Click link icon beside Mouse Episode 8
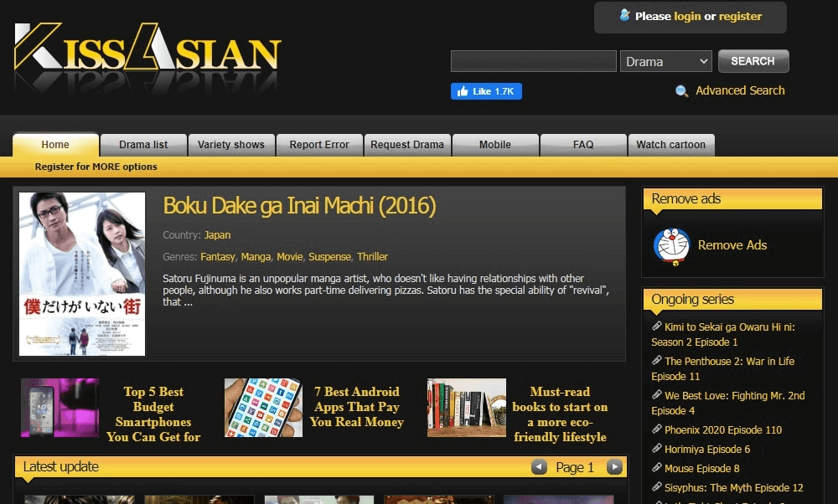Image resolution: width=838 pixels, height=504 pixels. pos(657,467)
